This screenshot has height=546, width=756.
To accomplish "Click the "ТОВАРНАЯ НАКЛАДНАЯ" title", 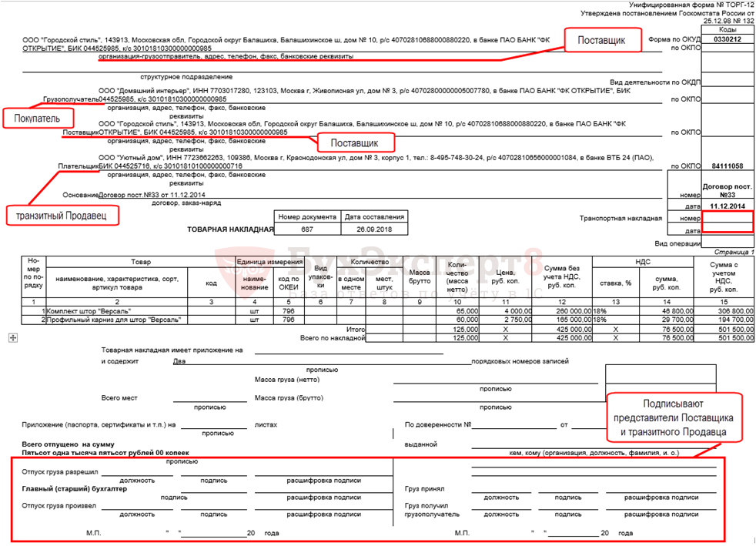I will (x=230, y=229).
